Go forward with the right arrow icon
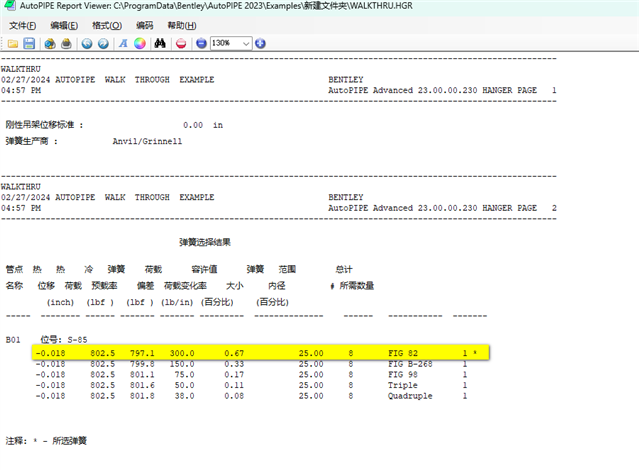The height and width of the screenshot is (470, 639). tap(102, 44)
